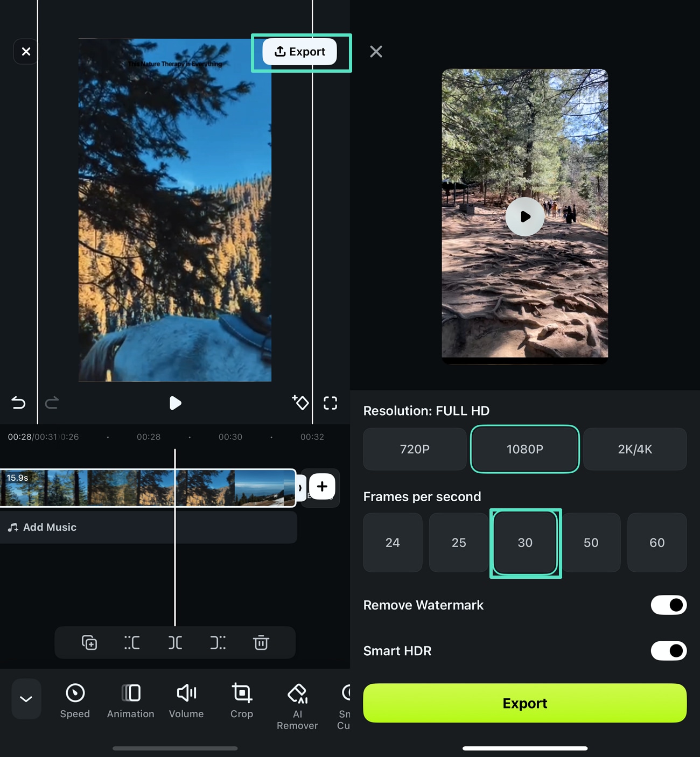The image size is (700, 757).
Task: Set frame rate to 30
Action: [525, 542]
